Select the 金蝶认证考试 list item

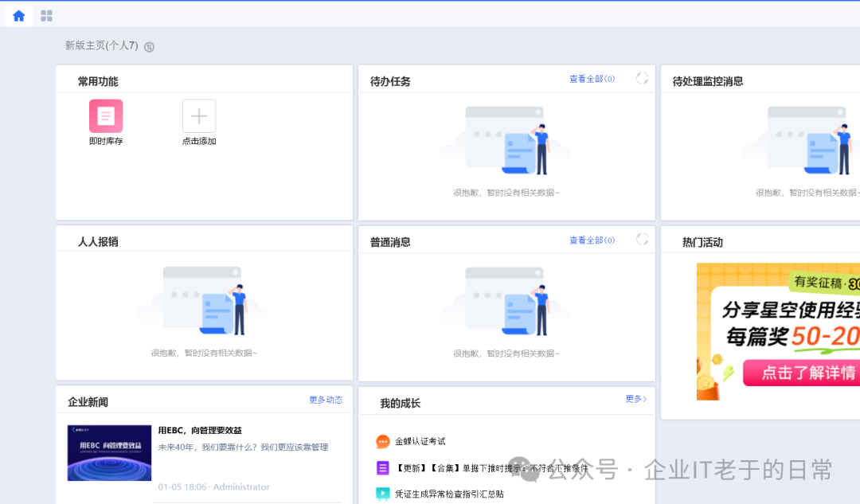[422, 441]
